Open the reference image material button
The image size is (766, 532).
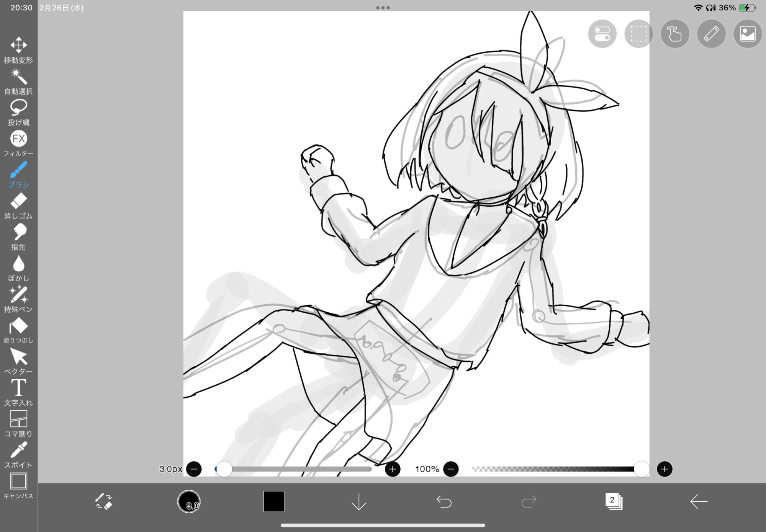[748, 34]
